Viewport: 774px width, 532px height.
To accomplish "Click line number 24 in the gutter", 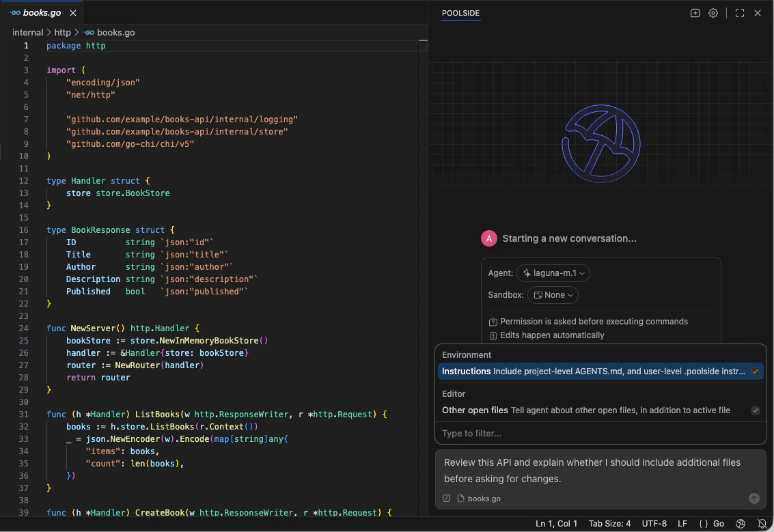I will pyautogui.click(x=24, y=328).
